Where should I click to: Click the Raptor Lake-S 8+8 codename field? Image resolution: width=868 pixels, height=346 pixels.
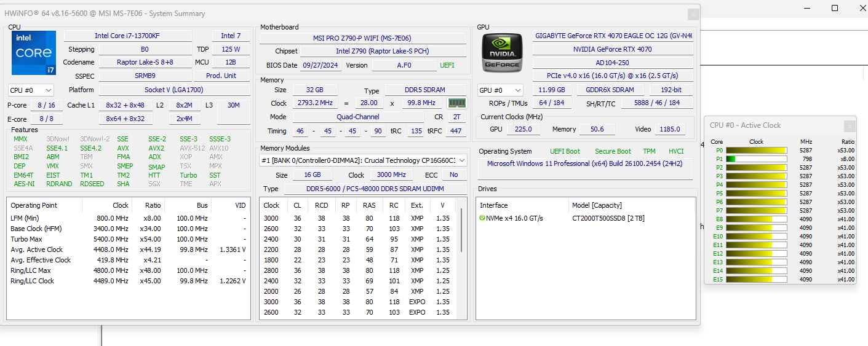click(x=145, y=62)
